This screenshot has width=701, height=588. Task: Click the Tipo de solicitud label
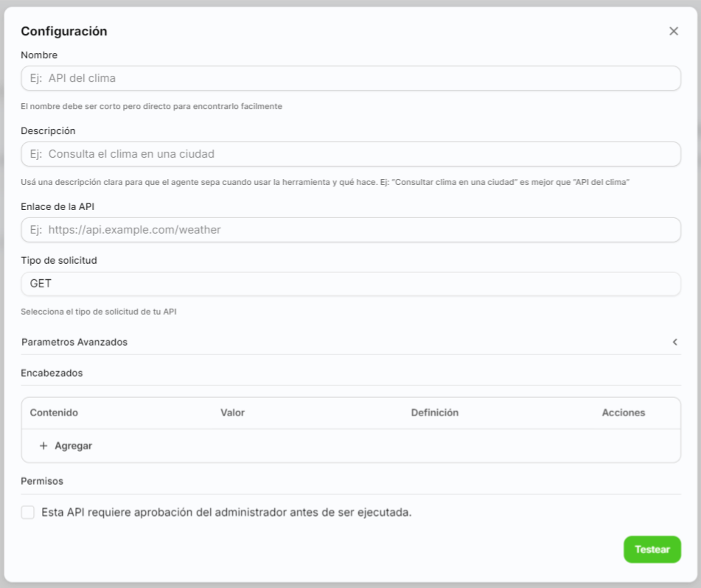59,260
